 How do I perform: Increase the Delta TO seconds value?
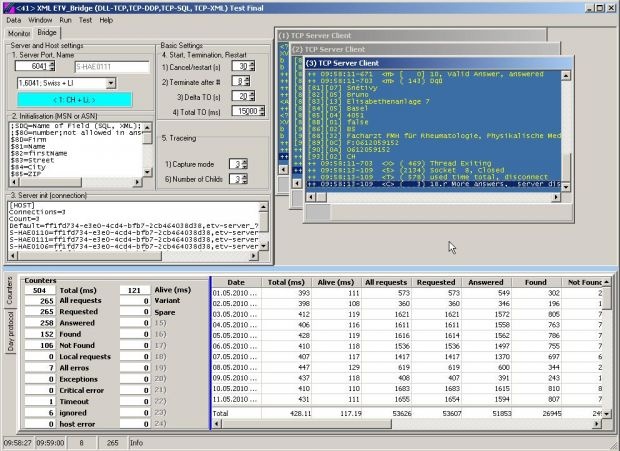(x=249, y=93)
